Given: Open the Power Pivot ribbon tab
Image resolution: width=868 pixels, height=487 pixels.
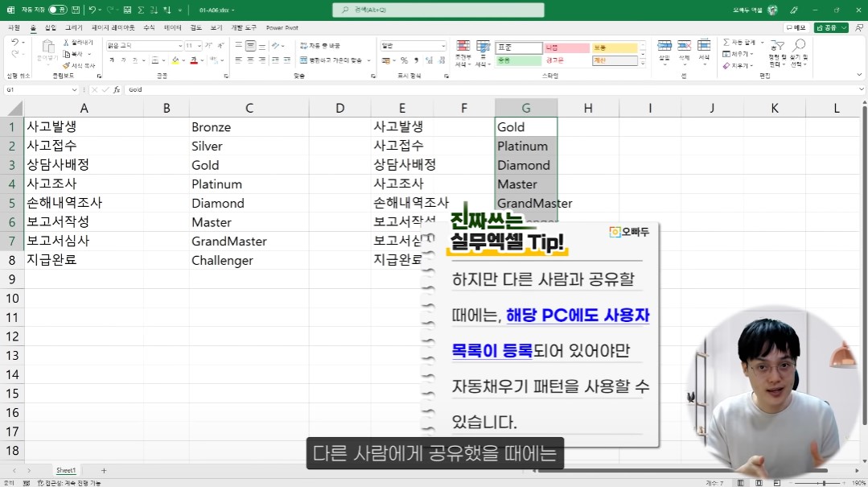Looking at the screenshot, I should click(281, 27).
